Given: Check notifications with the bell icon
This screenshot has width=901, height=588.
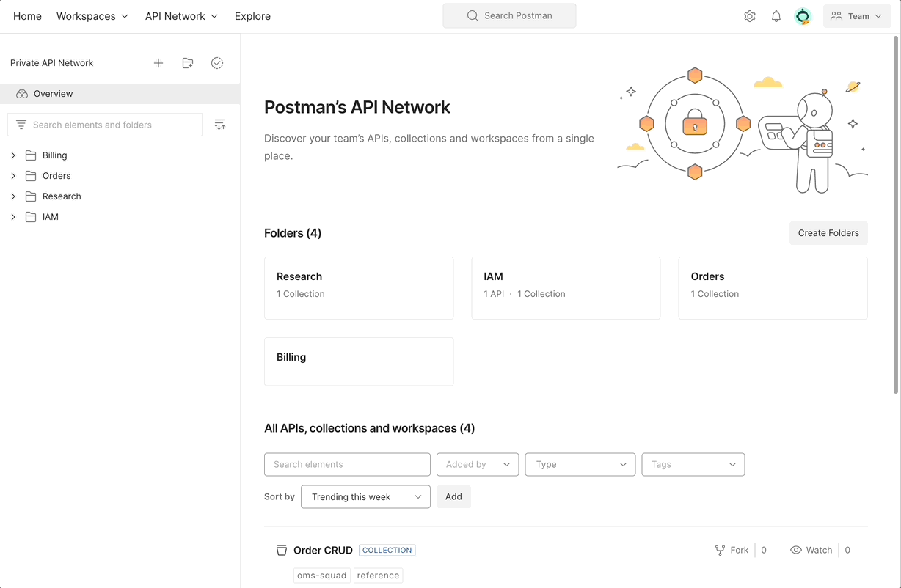Looking at the screenshot, I should tap(776, 15).
